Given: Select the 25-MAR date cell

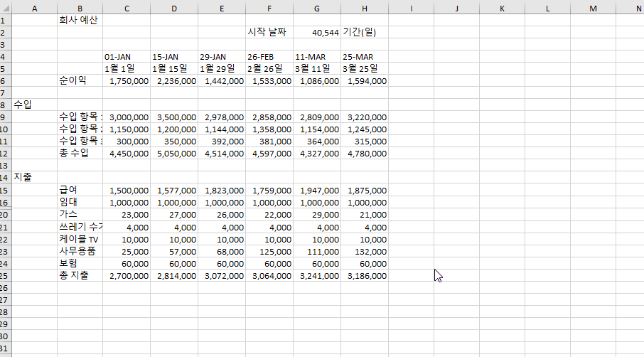Looking at the screenshot, I should click(365, 57).
